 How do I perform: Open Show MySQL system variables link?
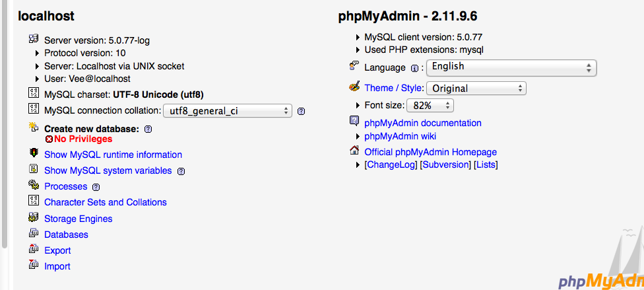click(108, 170)
